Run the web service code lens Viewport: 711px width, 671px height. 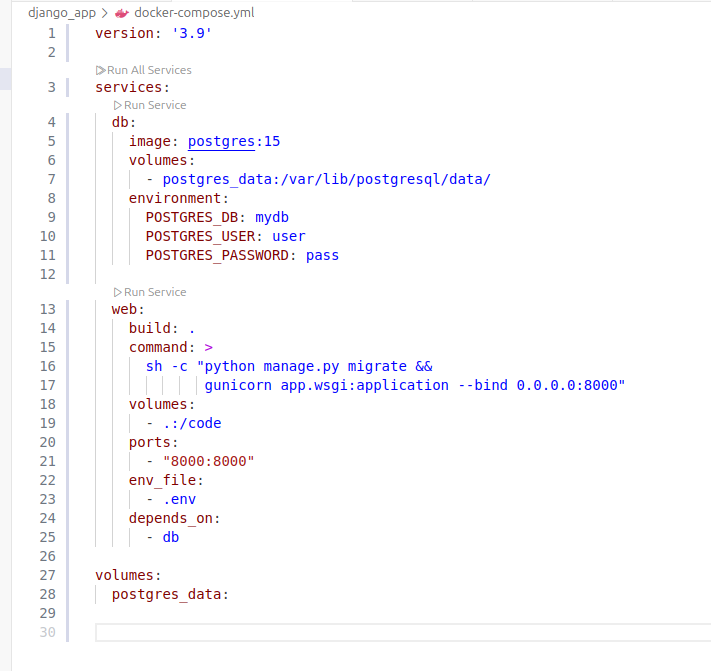point(150,292)
